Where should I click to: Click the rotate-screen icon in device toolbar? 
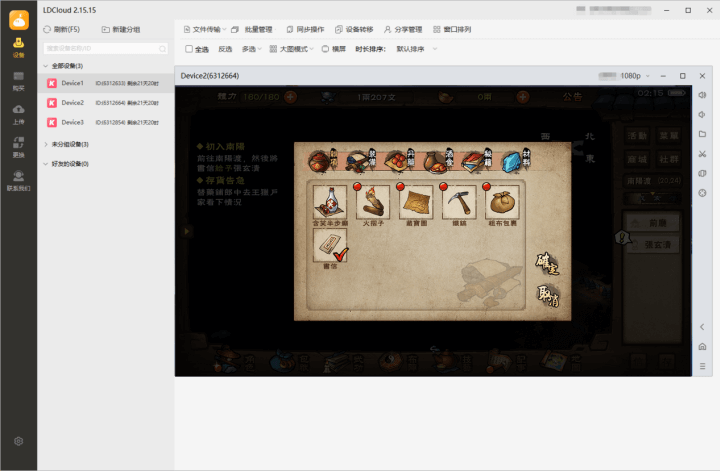tap(702, 174)
